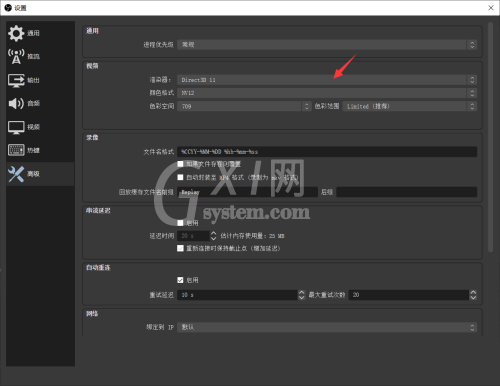Open the 通用 general settings gear icon
Image resolution: width=500 pixels, height=386 pixels.
[16, 33]
